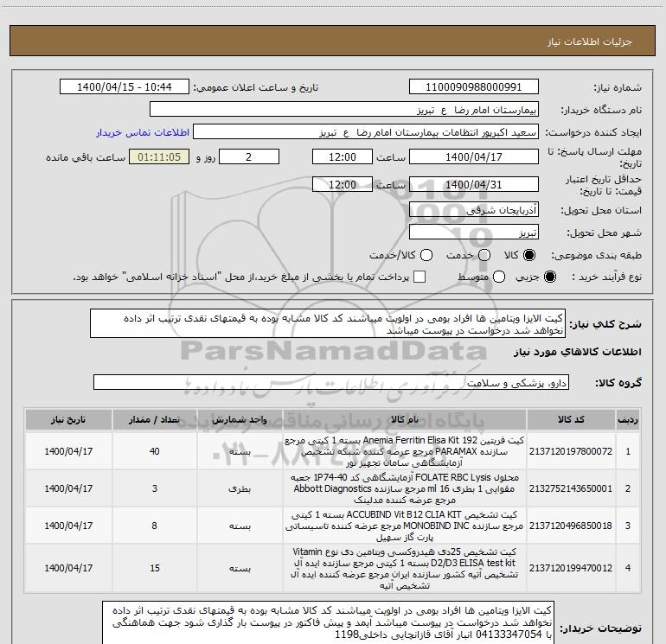This screenshot has height=644, width=666.
Task: Click quantity 15 in row 4
Action: click(155, 568)
